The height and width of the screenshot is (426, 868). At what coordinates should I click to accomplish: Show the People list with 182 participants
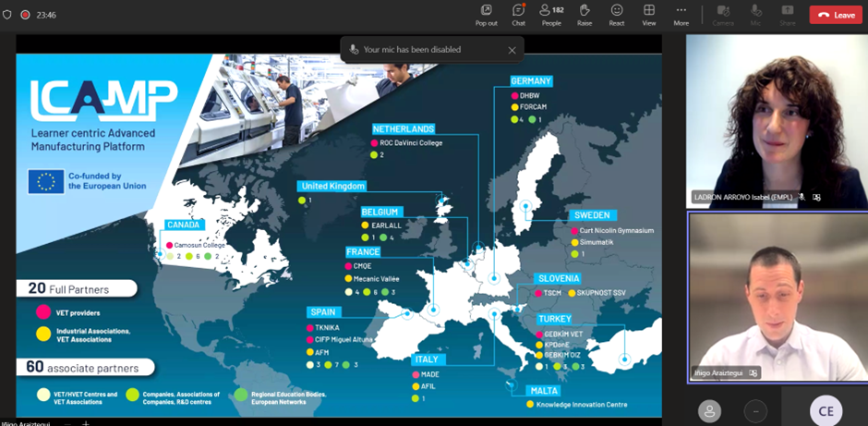(x=551, y=15)
